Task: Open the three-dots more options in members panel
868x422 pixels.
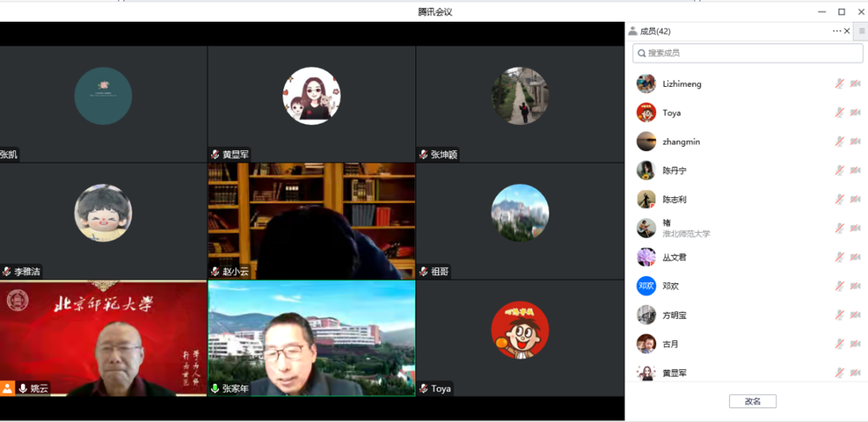Action: 837,31
